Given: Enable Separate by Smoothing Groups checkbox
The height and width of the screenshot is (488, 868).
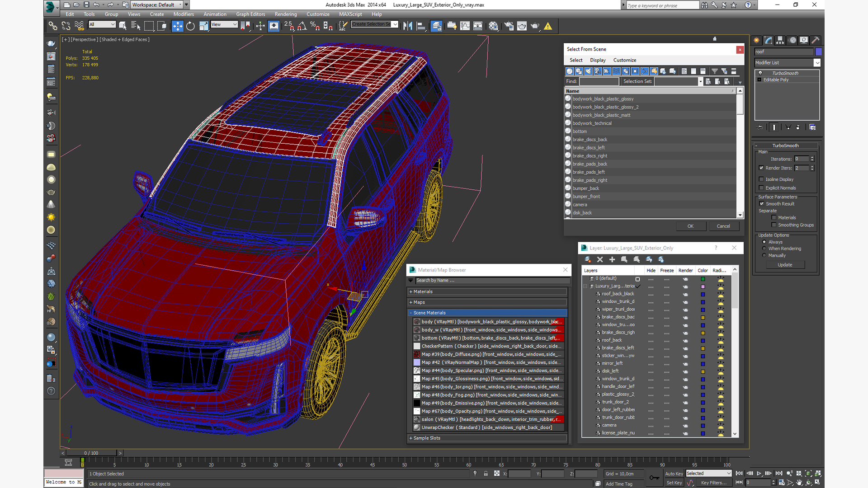Looking at the screenshot, I should click(x=774, y=225).
